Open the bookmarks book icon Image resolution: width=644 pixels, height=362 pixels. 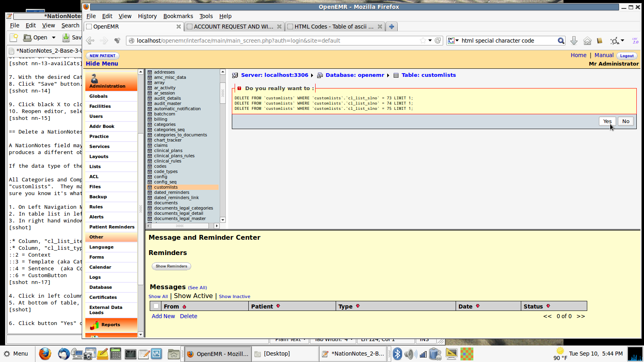point(600,41)
